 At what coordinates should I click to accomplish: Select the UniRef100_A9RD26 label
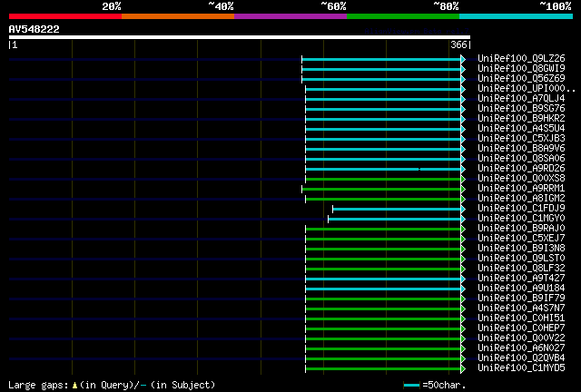click(x=521, y=168)
